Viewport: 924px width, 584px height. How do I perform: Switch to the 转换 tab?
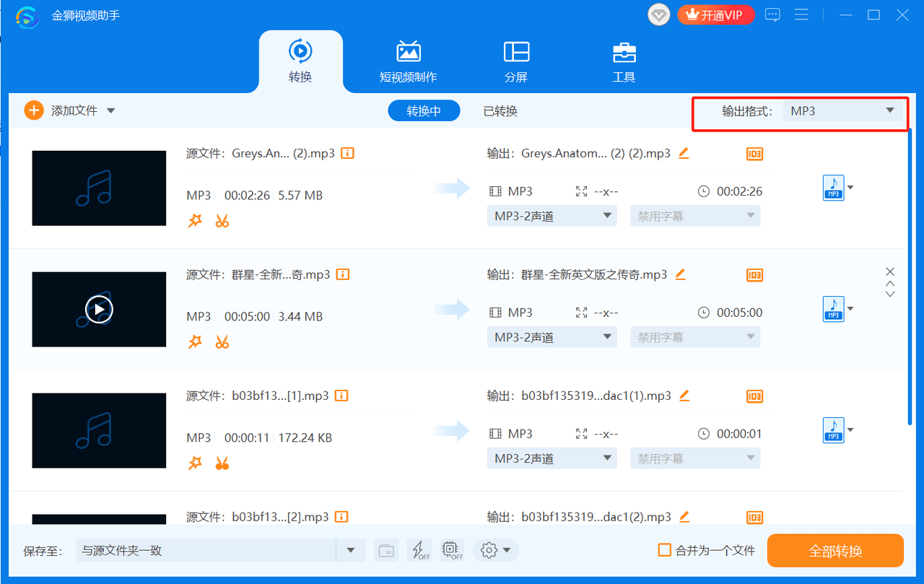[x=300, y=61]
